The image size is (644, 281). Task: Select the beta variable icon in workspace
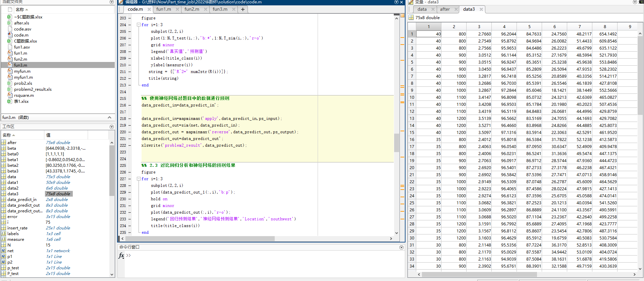(4, 148)
